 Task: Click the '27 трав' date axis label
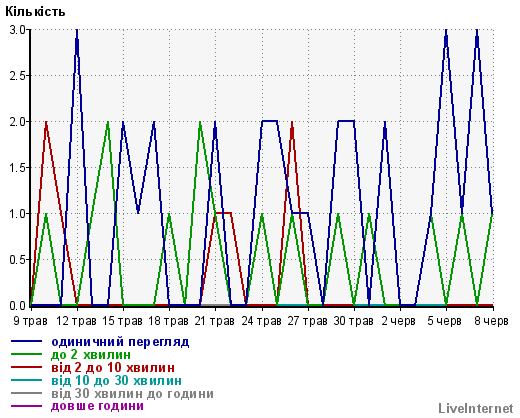[x=307, y=321]
